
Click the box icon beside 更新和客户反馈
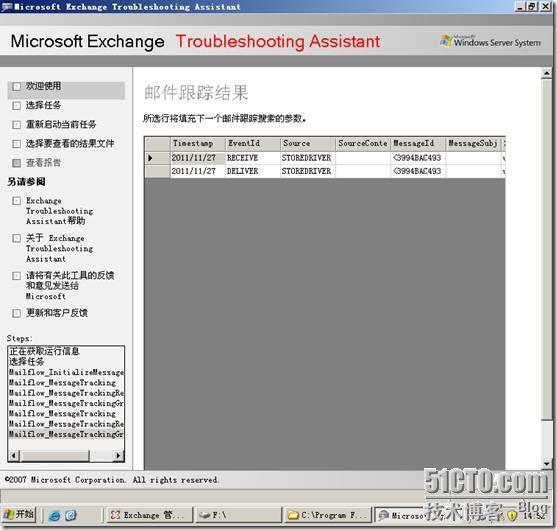click(x=16, y=313)
